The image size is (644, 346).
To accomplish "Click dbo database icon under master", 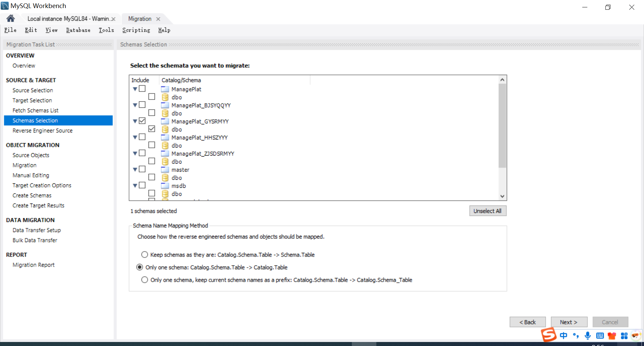I will (x=165, y=177).
